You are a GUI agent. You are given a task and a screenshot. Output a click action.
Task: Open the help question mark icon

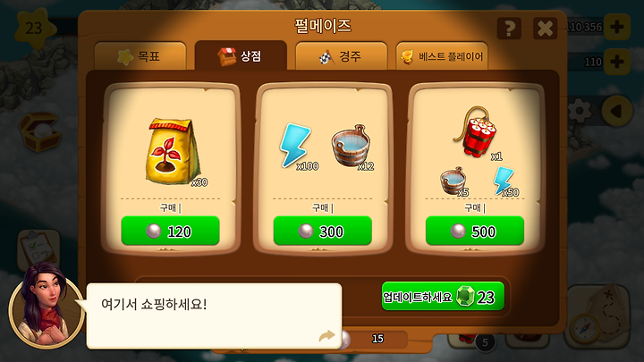pos(509,29)
